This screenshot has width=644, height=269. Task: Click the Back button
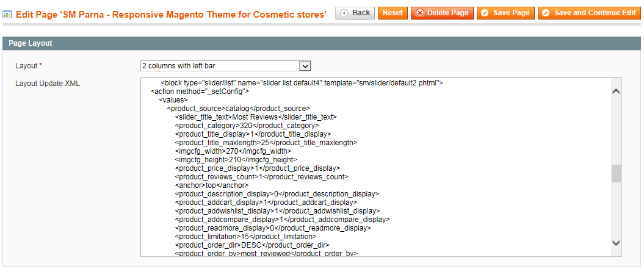click(x=355, y=13)
